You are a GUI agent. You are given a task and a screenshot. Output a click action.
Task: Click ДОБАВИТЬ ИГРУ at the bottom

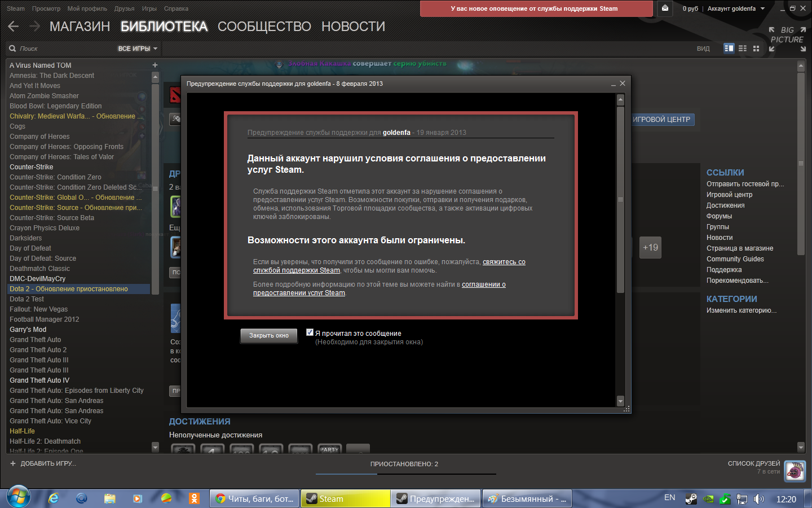(43, 463)
